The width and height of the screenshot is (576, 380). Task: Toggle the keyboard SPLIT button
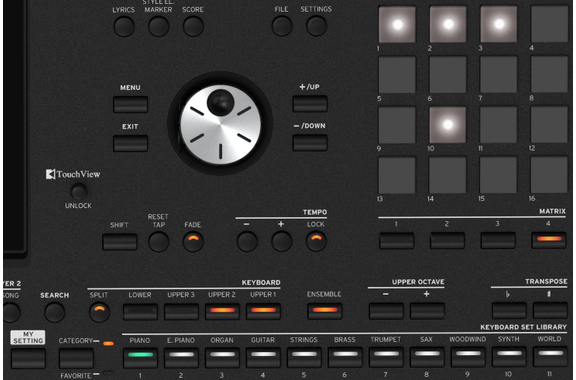coord(99,312)
